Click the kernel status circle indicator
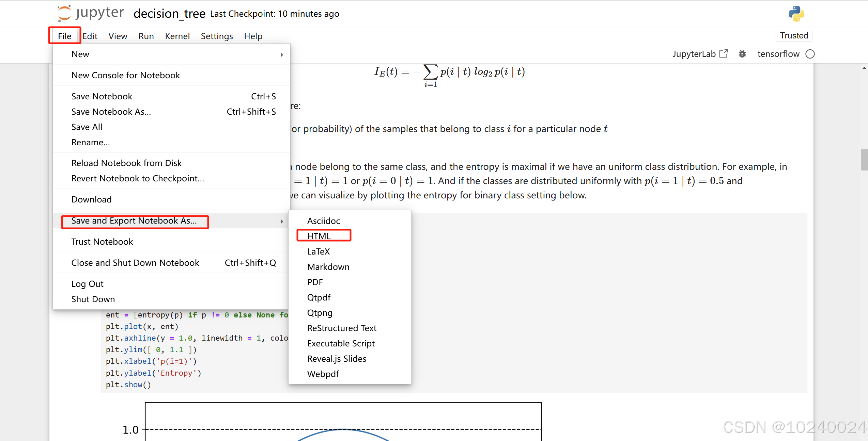868x441 pixels. pyautogui.click(x=810, y=54)
